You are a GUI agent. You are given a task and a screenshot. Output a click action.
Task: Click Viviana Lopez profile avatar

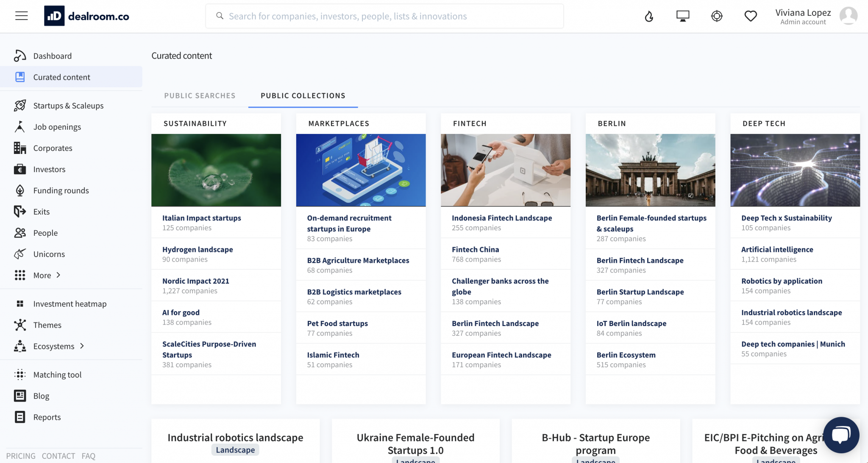pos(849,16)
